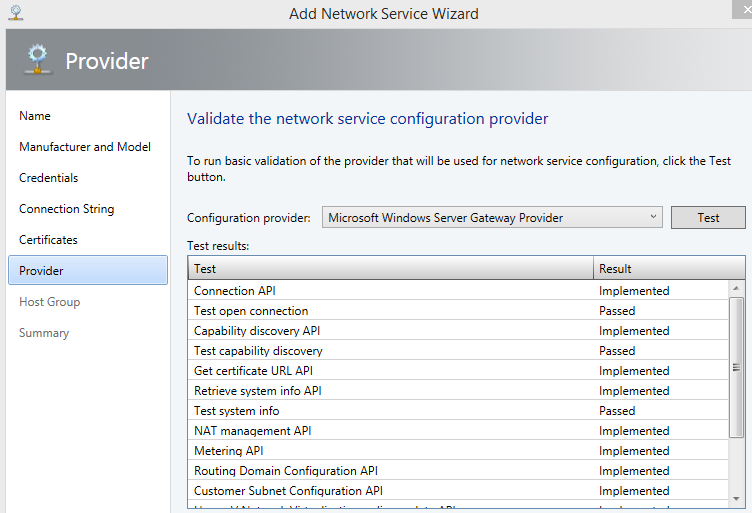
Task: Click the Host Group step
Action: click(x=49, y=302)
